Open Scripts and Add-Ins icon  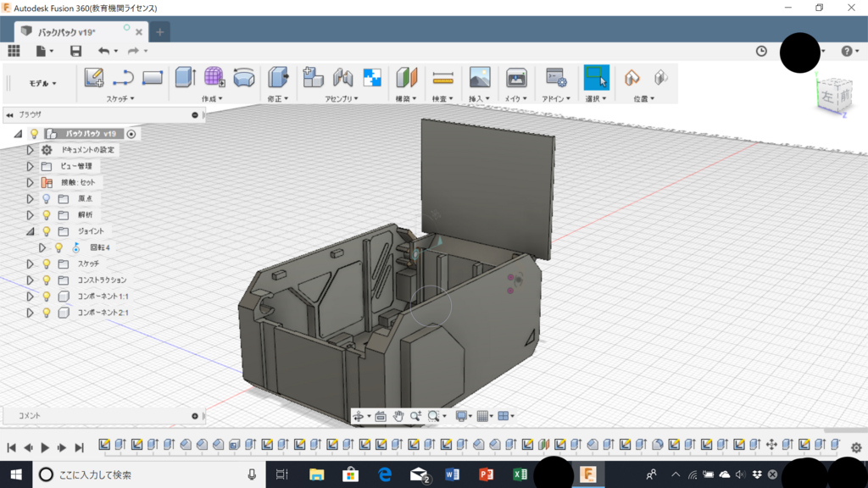pos(555,77)
